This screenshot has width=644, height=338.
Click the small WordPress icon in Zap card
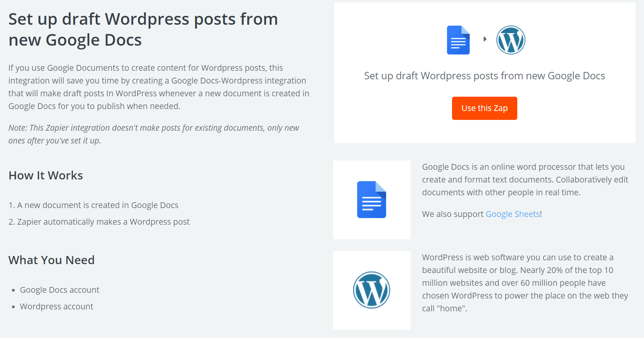point(511,40)
